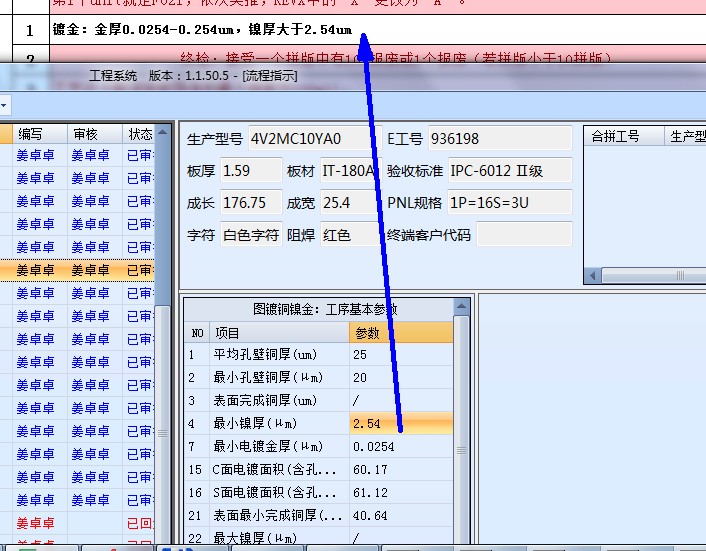Viewport: 706px width, 551px height.
Task: Sort by the 状态 column header
Action: (x=139, y=134)
